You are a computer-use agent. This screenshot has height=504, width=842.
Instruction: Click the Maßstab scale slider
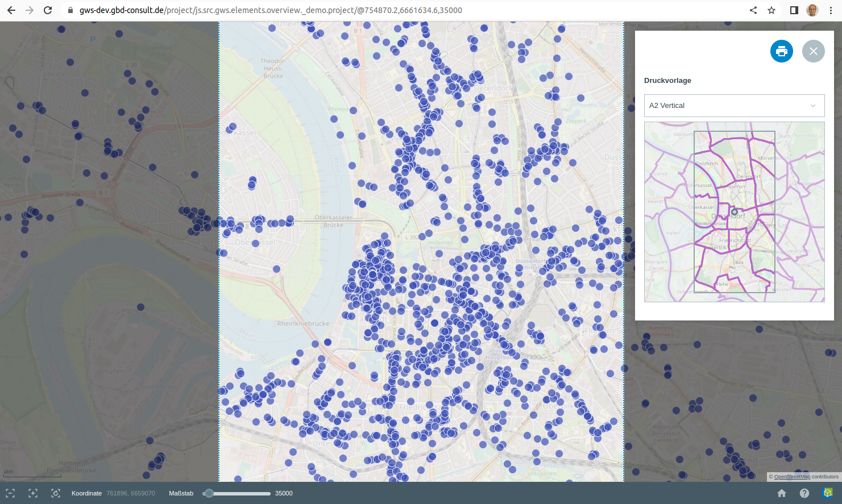[x=238, y=493]
